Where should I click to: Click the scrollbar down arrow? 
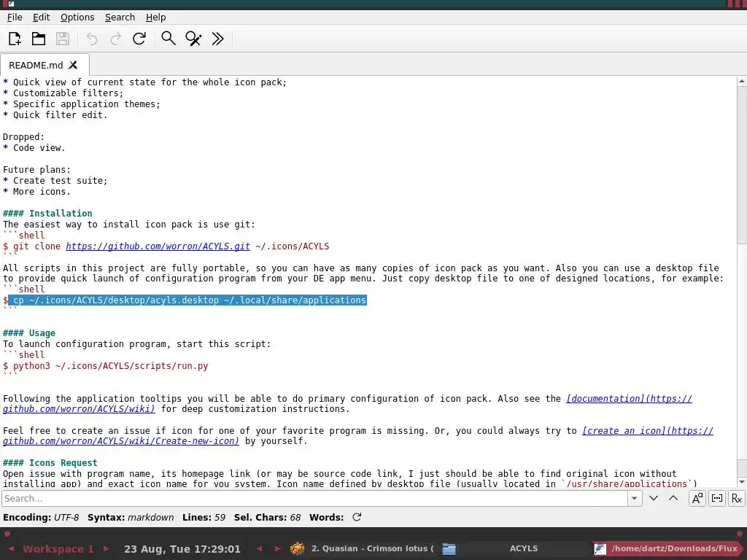742,483
